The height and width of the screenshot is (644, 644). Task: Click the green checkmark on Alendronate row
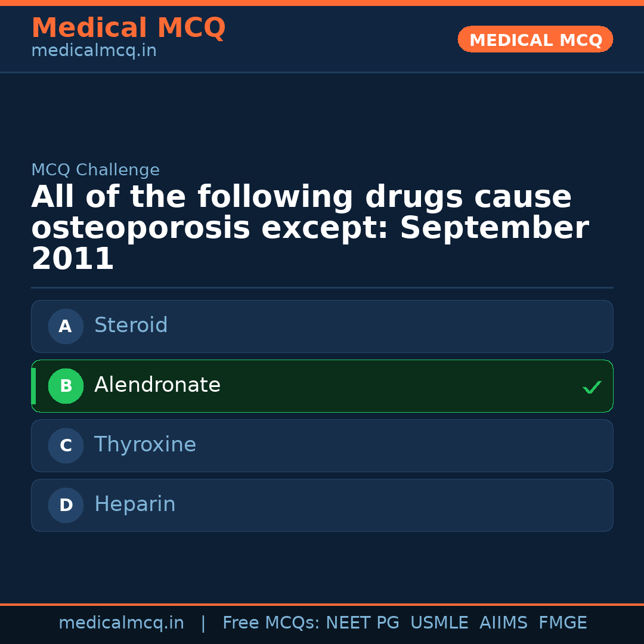[592, 387]
